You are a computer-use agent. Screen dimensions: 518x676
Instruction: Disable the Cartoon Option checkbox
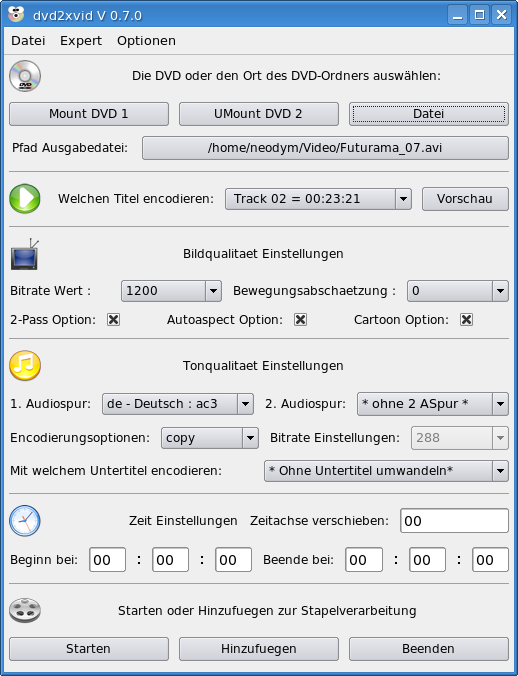coord(466,319)
